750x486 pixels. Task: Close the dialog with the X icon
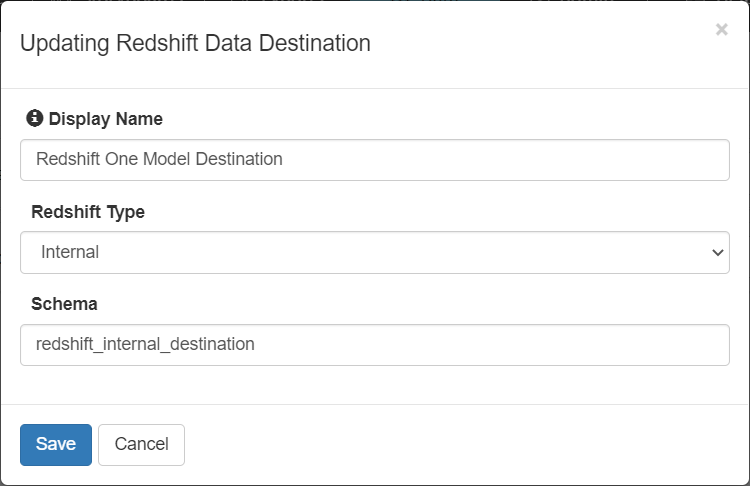(721, 30)
